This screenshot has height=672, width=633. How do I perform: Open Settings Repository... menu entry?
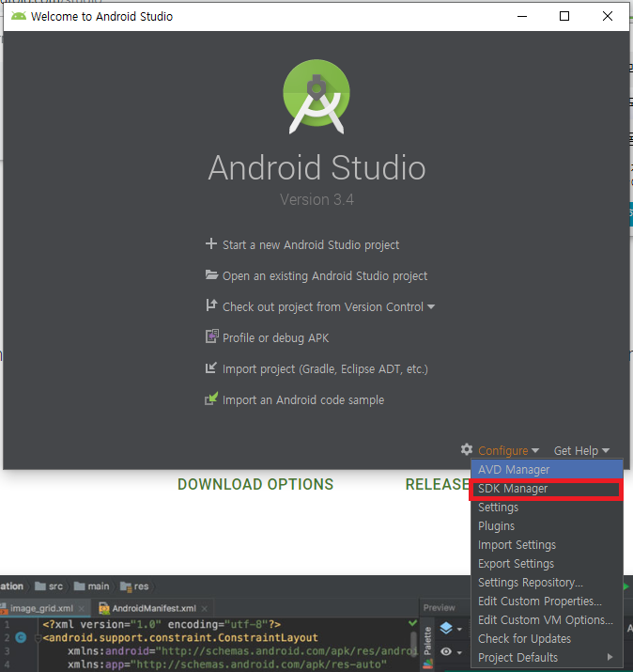(547, 583)
